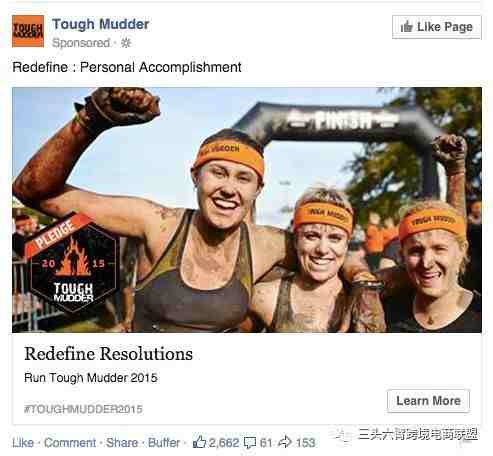
Task: Click the Run Tough Mudder 2015 description
Action: coord(91,378)
